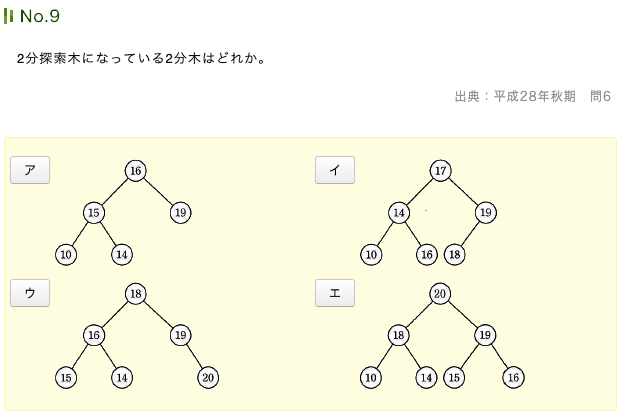The image size is (625, 418).
Task: Click node 15 in tree ア
Action: [94, 212]
